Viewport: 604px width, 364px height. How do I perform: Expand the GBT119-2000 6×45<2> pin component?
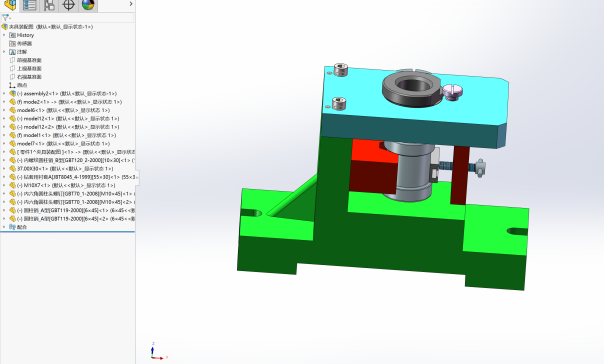click(4, 219)
